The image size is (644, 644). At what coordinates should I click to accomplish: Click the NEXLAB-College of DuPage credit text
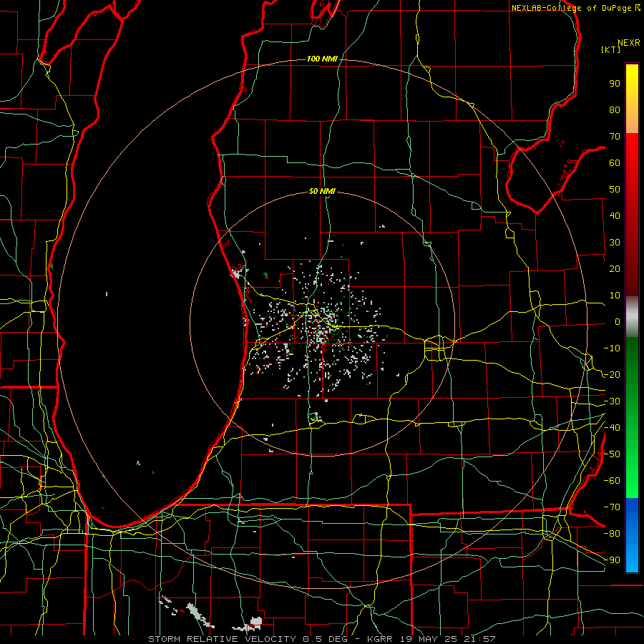(x=572, y=8)
